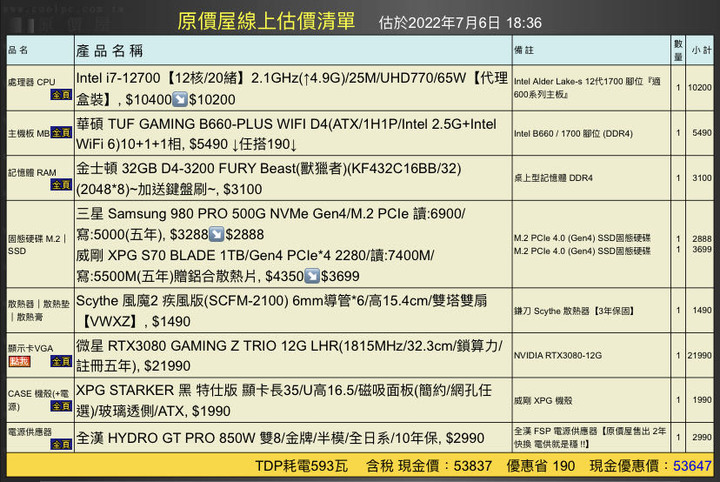Select the 金士頓 32GB D4-3200 FURY Beast text

pos(269,179)
